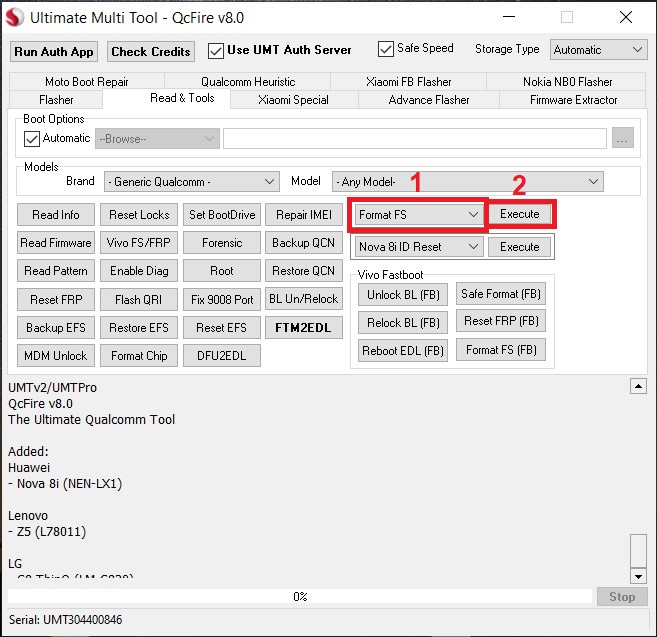Click Safe Format (FB) button
The width and height of the screenshot is (657, 637).
(x=501, y=293)
